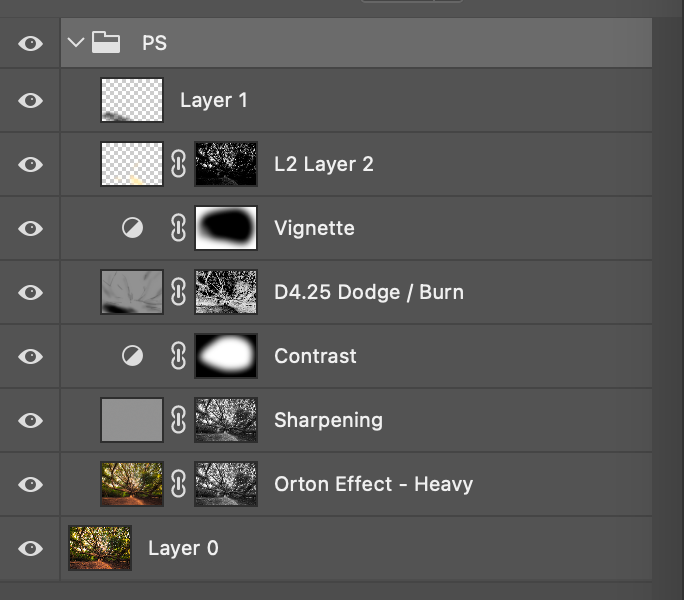Click the mask link icon on L2 Layer 2
The height and width of the screenshot is (600, 684).
[178, 164]
